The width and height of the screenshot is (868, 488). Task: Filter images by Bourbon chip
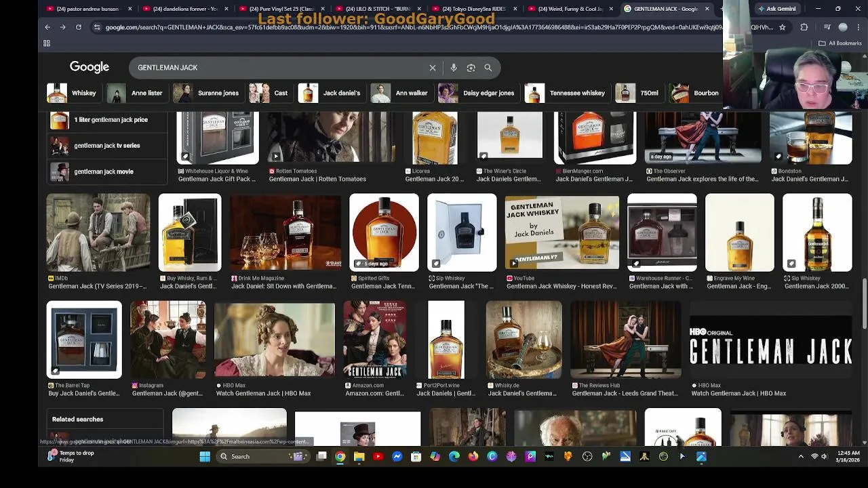[695, 93]
